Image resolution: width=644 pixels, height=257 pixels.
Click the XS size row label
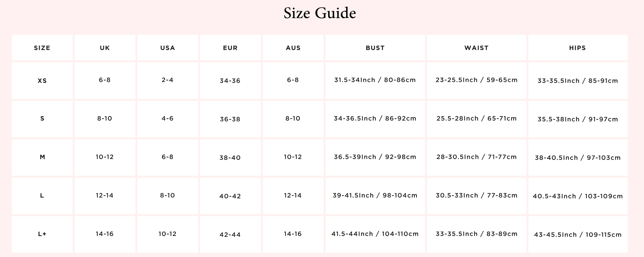tap(42, 81)
